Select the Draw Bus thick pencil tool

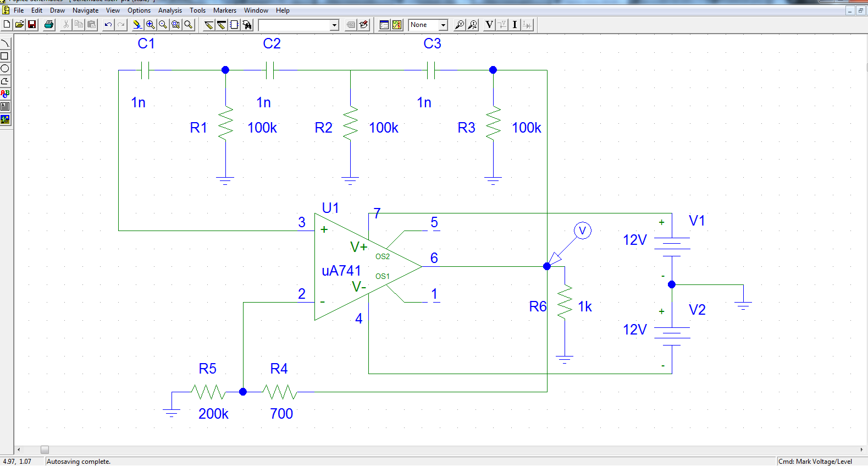[x=222, y=25]
